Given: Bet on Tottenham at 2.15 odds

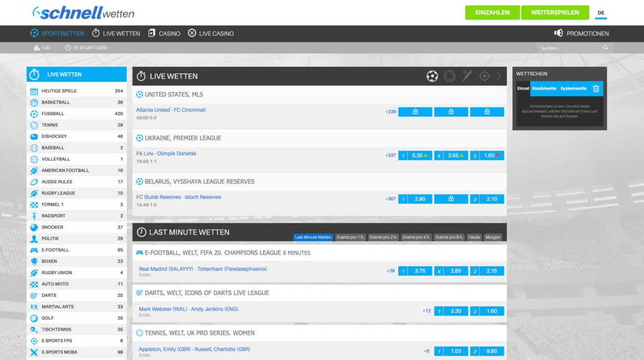Looking at the screenshot, I should tap(487, 271).
